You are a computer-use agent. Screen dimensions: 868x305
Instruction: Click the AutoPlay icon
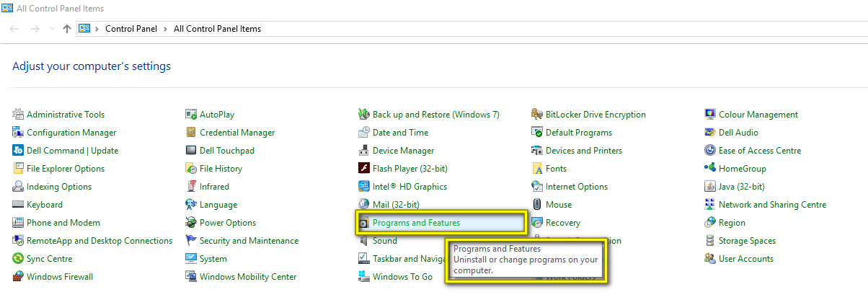tap(191, 114)
